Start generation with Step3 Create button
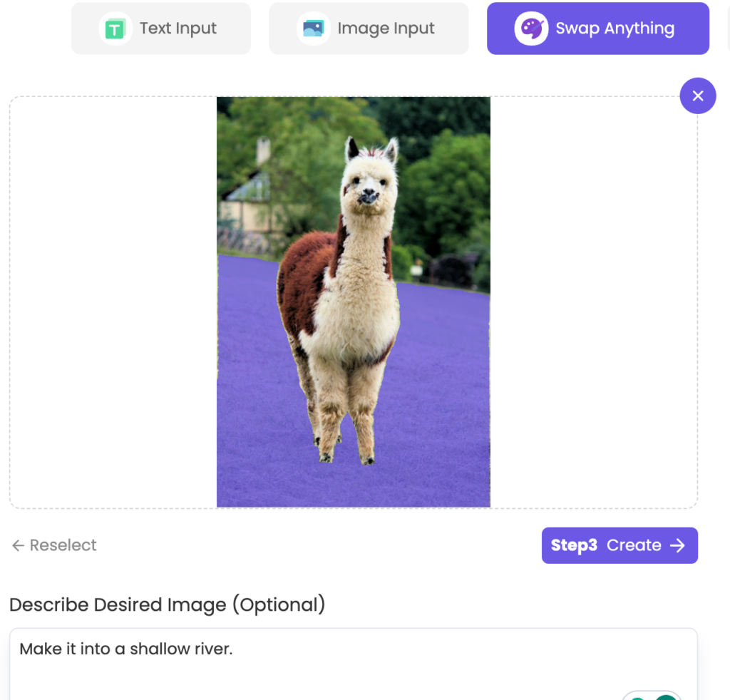 (620, 545)
